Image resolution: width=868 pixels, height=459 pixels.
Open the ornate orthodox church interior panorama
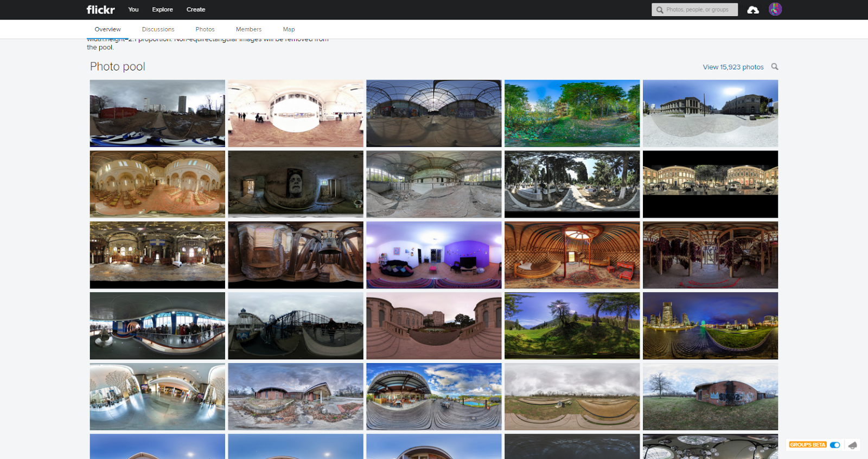pos(157,255)
